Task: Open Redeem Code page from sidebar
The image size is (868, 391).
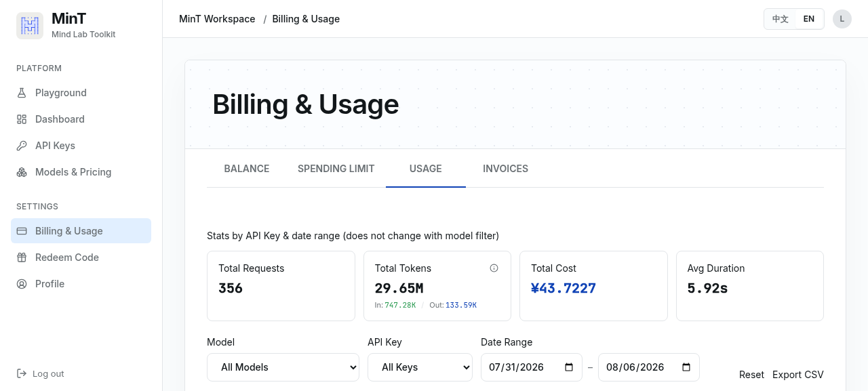Action: pyautogui.click(x=81, y=258)
